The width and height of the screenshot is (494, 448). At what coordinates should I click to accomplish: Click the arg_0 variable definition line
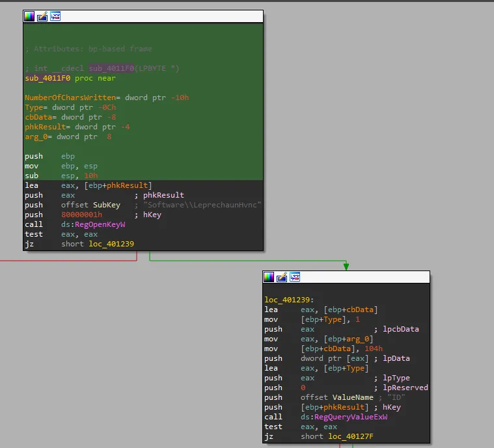[x=38, y=137]
